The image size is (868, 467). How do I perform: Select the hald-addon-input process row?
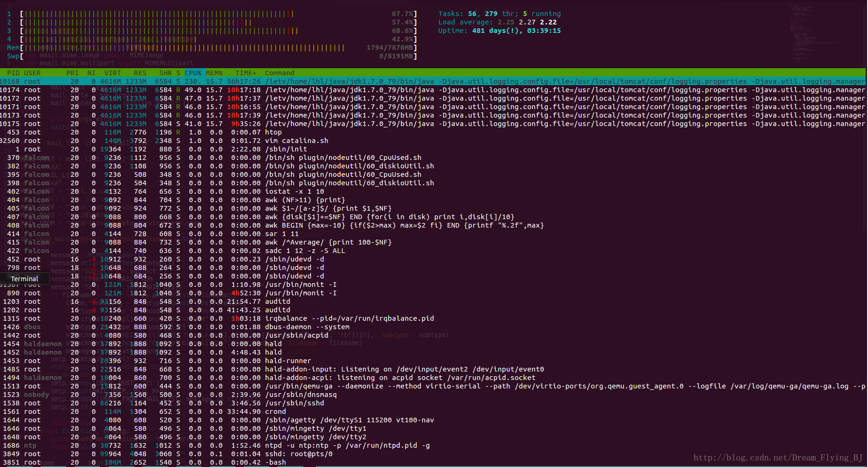click(433, 369)
